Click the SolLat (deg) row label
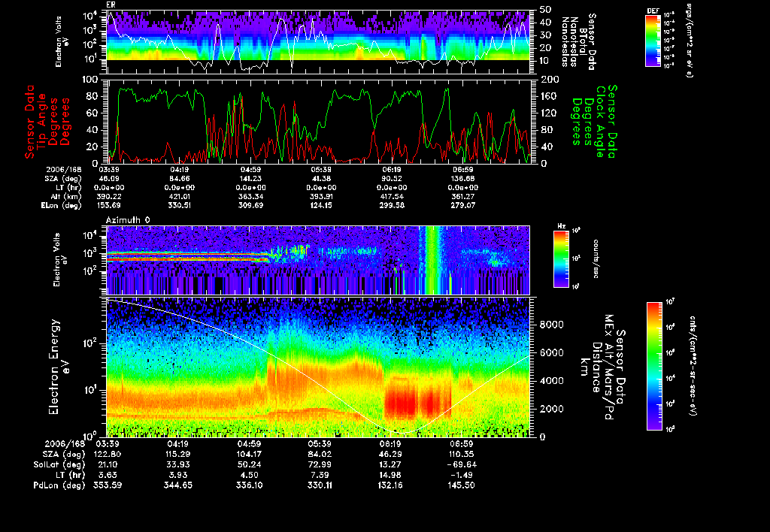This screenshot has height=532, width=770. click(x=59, y=464)
